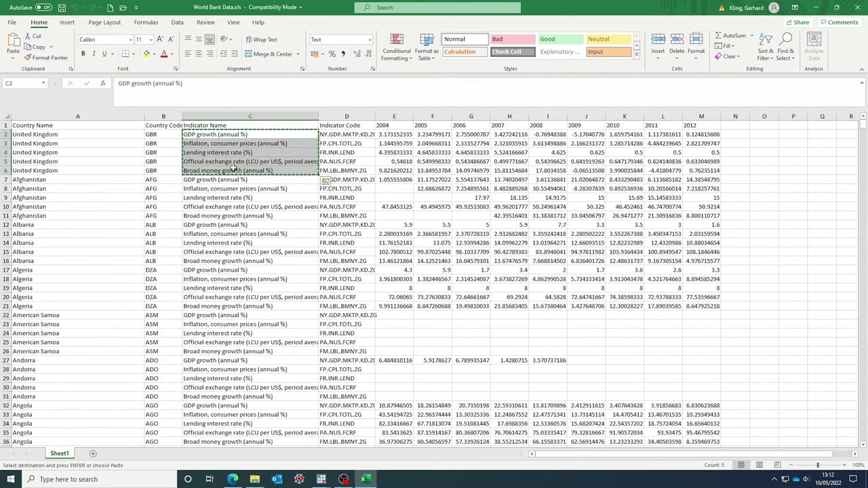Select the cell containing NY.GDP.MKTP.KD.ZG in row 12
The width and height of the screenshot is (868, 488).
(347, 224)
